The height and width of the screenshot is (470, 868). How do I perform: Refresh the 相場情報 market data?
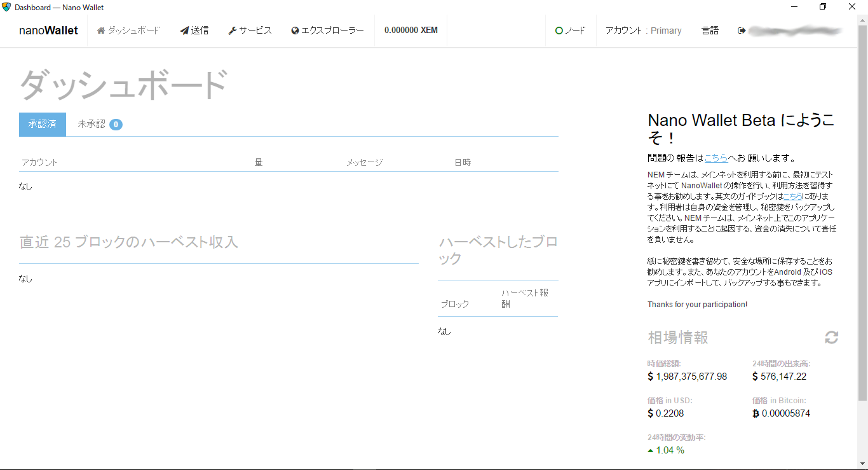(831, 338)
